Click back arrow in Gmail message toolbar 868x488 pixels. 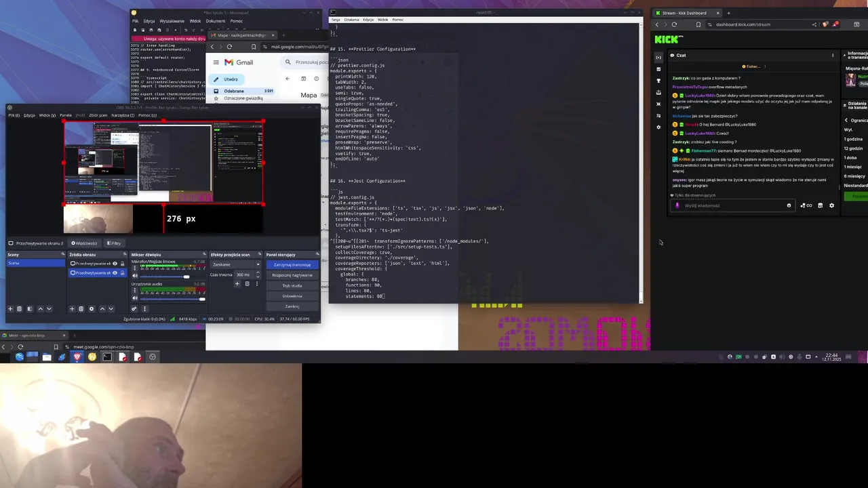pos(287,79)
